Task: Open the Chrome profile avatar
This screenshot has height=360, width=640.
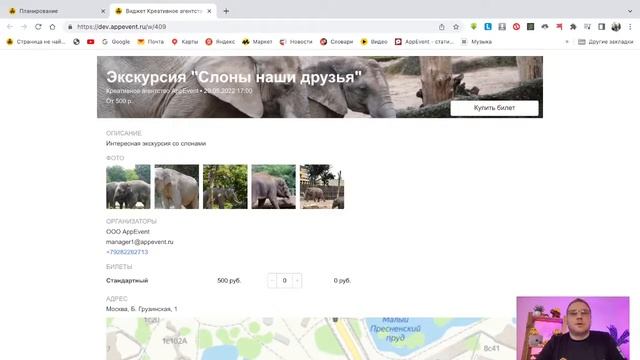Action: 616,27
